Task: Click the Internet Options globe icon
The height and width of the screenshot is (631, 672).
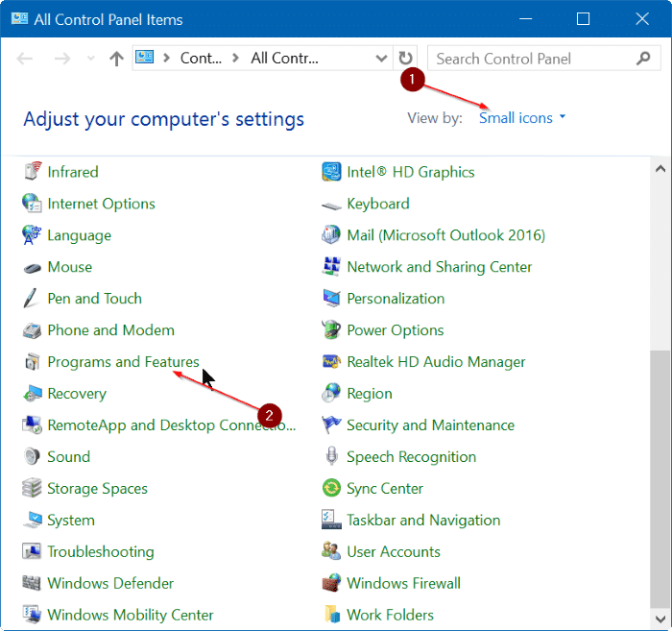Action: (32, 204)
